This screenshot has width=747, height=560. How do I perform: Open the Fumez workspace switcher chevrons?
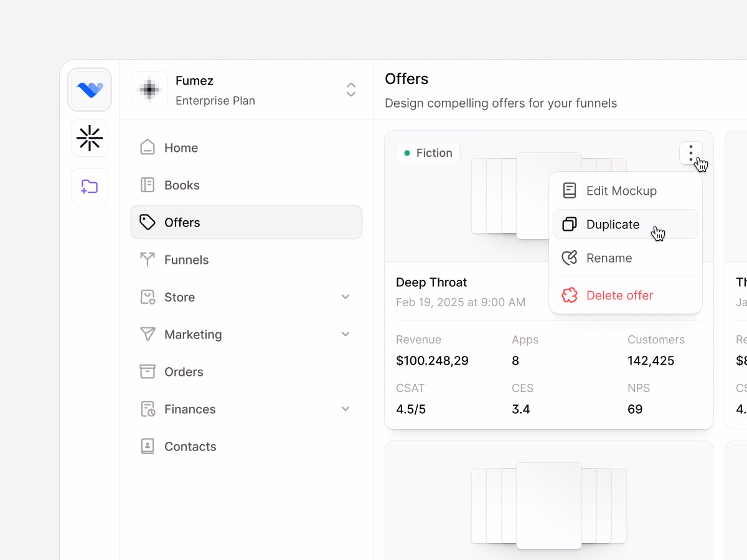(x=351, y=90)
